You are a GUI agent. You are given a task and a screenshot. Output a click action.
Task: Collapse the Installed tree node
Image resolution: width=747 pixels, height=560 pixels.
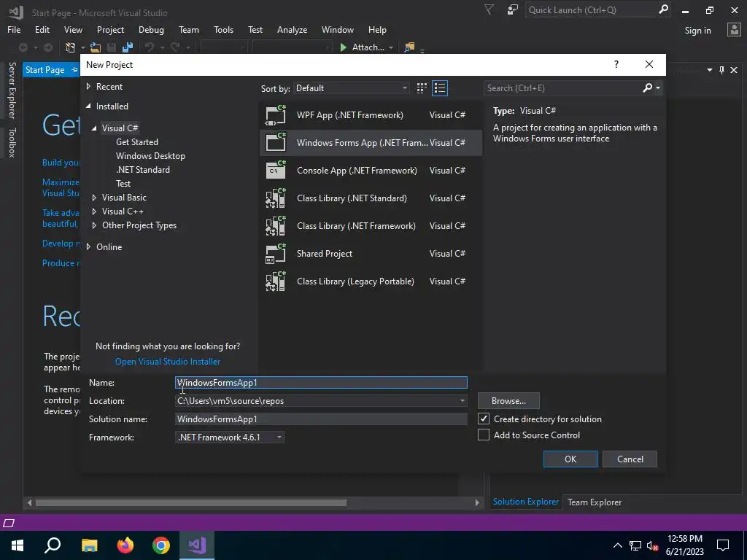point(88,106)
